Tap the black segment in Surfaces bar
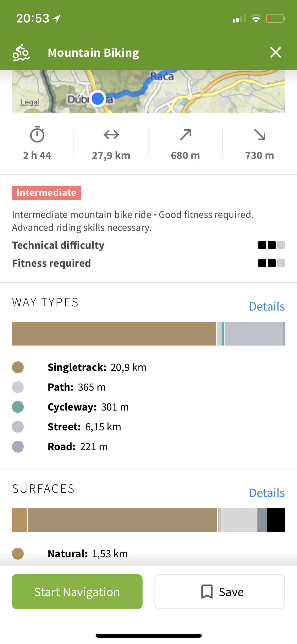 point(276,520)
